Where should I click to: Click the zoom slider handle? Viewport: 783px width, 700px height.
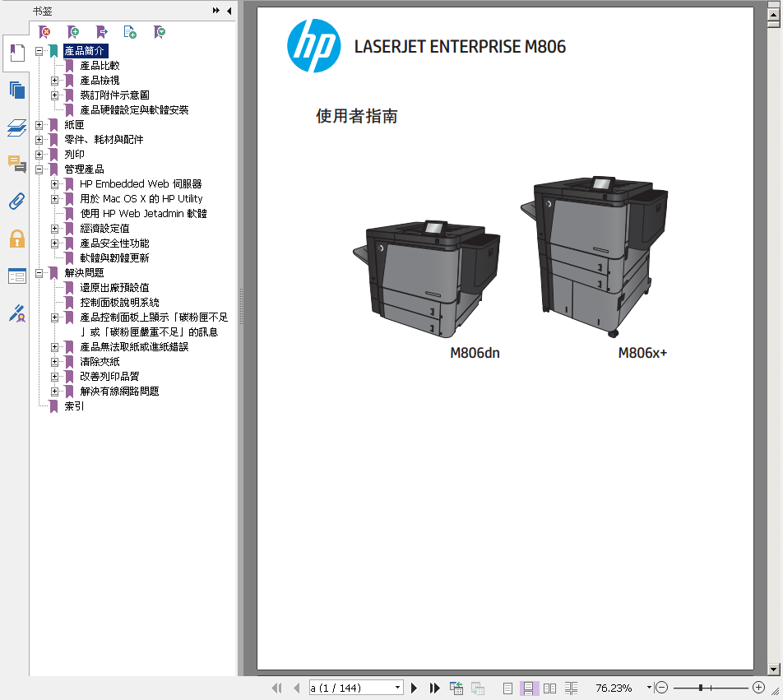click(x=701, y=688)
